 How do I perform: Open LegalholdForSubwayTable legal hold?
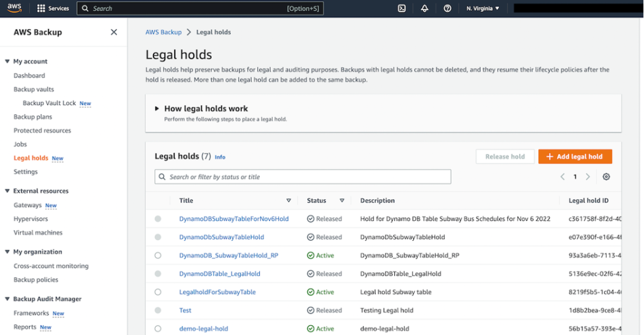click(217, 292)
